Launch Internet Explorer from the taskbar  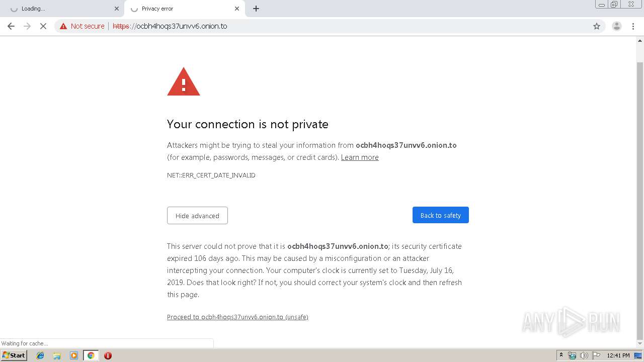40,355
